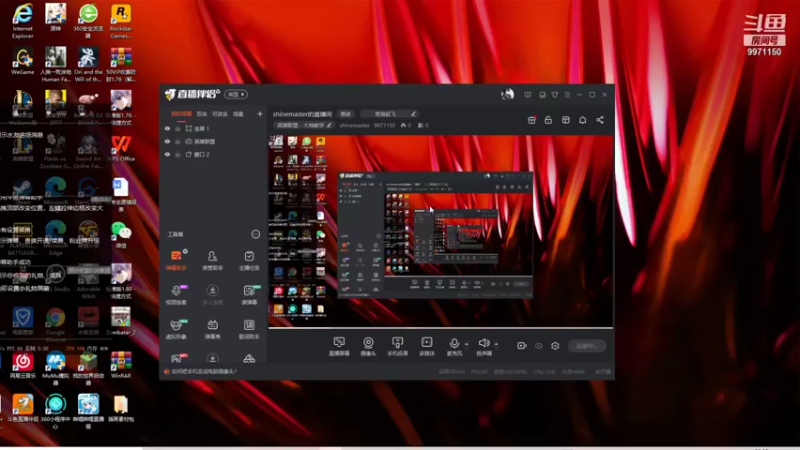Click the CPU usage status readout
The image size is (800, 450).
[x=544, y=371]
